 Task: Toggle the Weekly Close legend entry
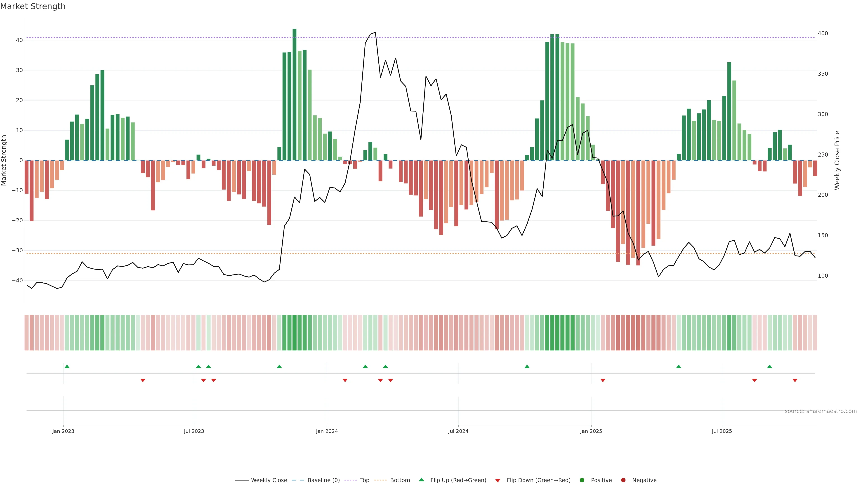pyautogui.click(x=269, y=480)
